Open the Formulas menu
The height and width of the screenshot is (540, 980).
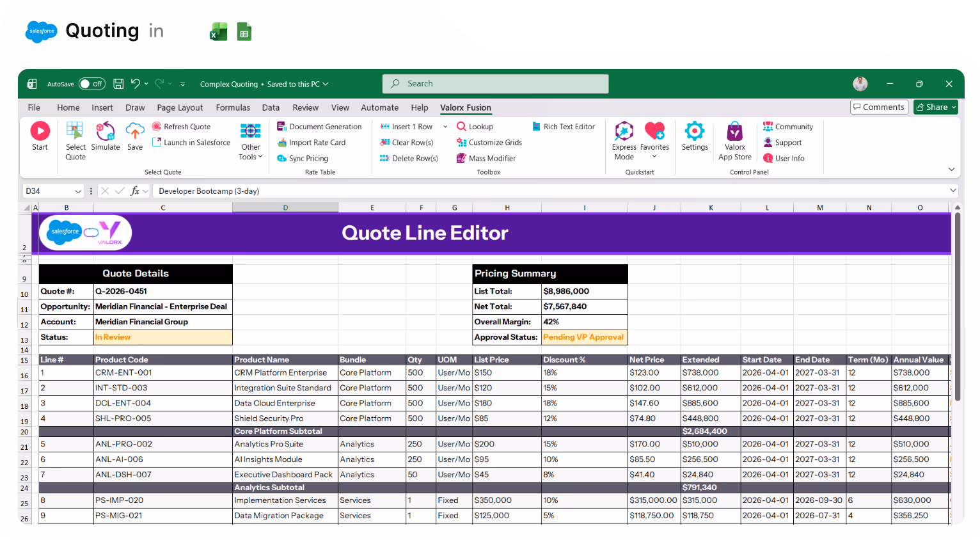(233, 107)
